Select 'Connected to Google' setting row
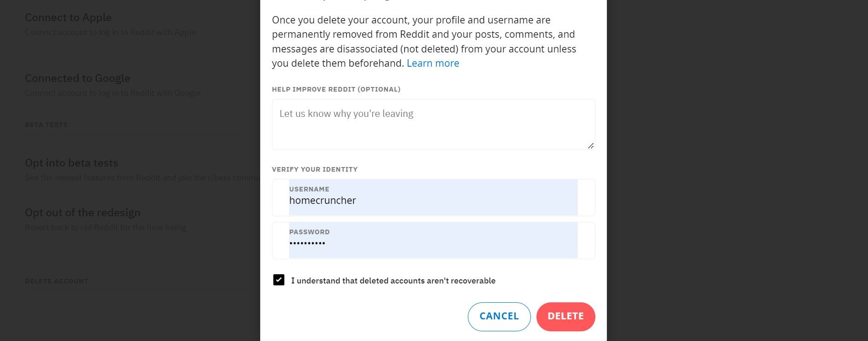Screen dimensions: 868x341 tap(77, 78)
